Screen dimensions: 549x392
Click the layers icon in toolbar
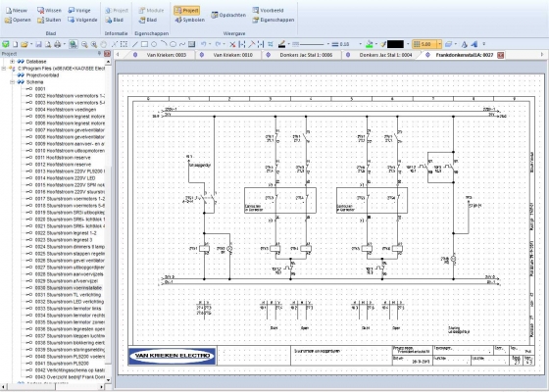click(449, 44)
